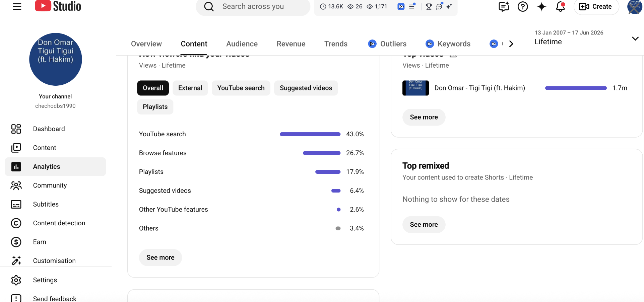Open the hamburger navigation menu
The height and width of the screenshot is (302, 644).
17,6
